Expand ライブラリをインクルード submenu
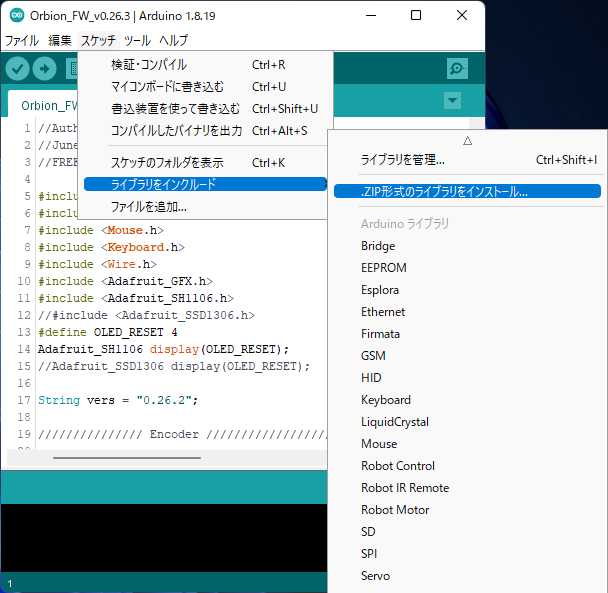This screenshot has width=608, height=593. (x=206, y=184)
